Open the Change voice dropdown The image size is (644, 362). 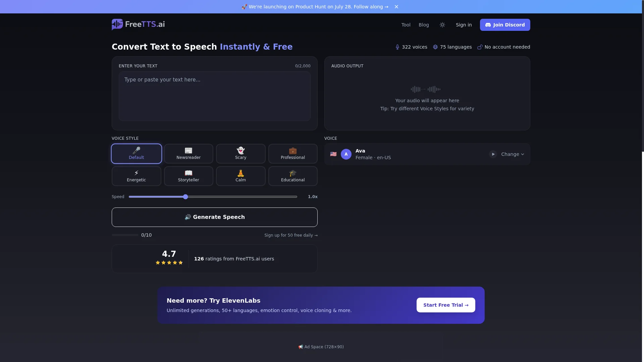click(x=513, y=154)
